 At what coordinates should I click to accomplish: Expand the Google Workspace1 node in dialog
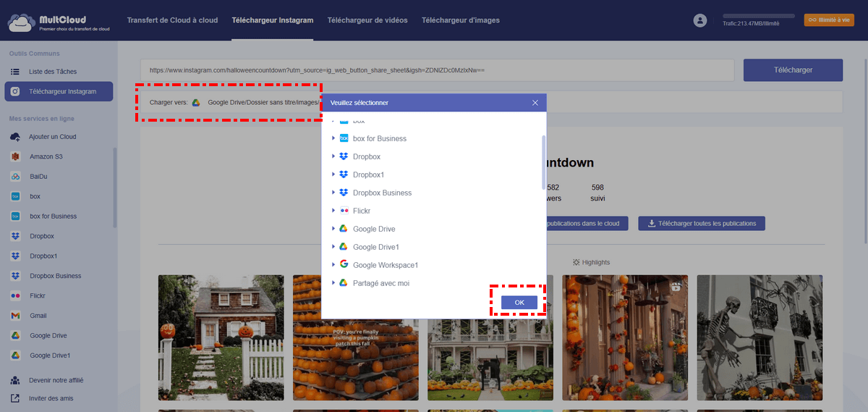(333, 265)
